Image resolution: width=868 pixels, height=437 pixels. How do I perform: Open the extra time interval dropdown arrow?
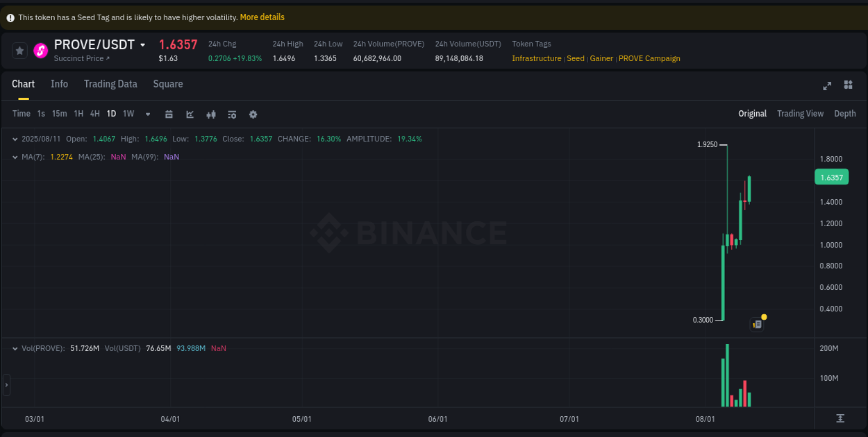[147, 114]
